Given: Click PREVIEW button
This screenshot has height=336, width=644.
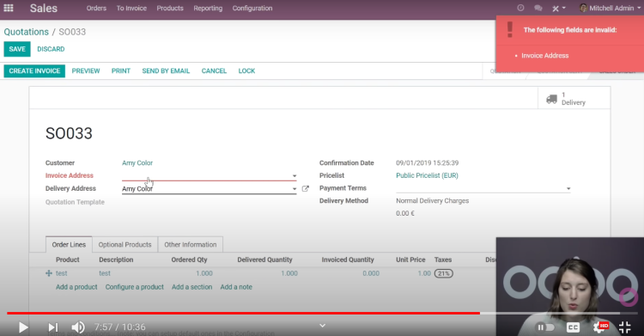Looking at the screenshot, I should tap(86, 70).
